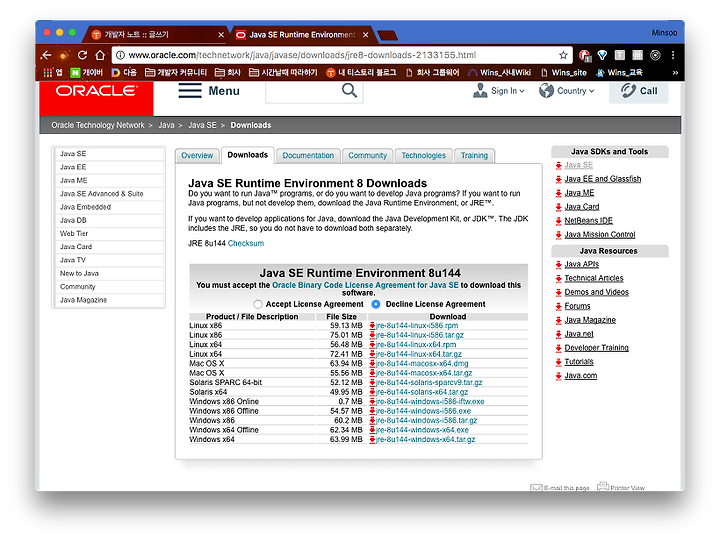Image resolution: width=720 pixels, height=542 pixels.
Task: Switch to the Technologies tab
Action: click(x=423, y=156)
